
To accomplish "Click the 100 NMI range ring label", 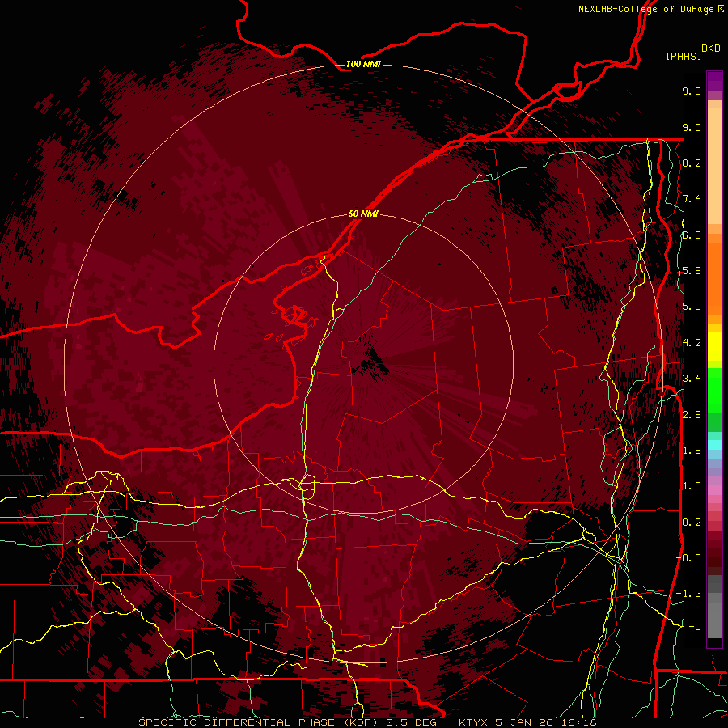I will click(x=363, y=64).
